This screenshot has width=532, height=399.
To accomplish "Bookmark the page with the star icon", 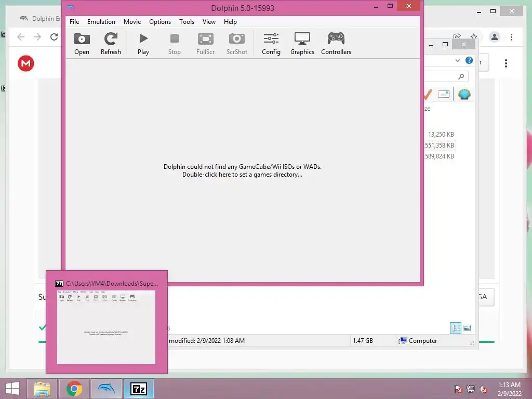I will pyautogui.click(x=474, y=36).
